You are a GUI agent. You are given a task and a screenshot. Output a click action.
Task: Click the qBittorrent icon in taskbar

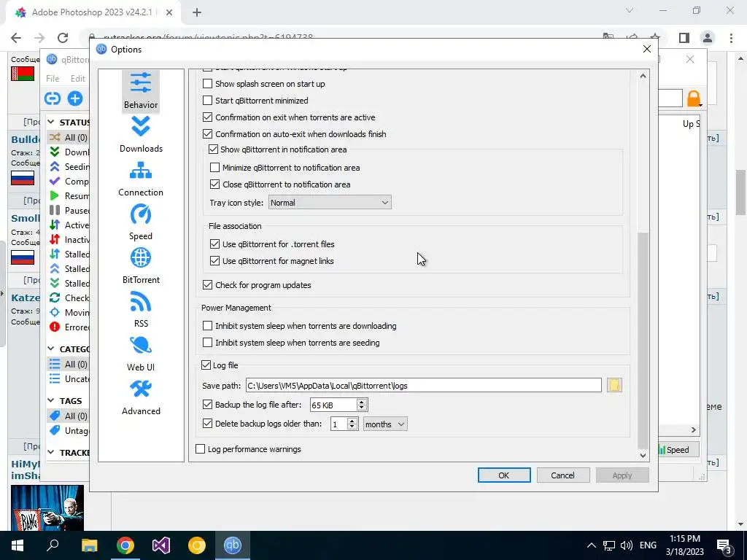[x=233, y=545]
